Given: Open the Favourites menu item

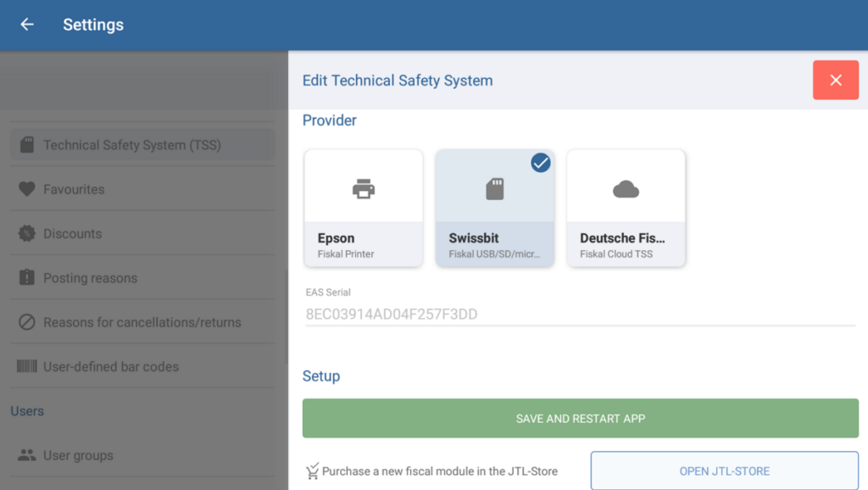Looking at the screenshot, I should [74, 189].
